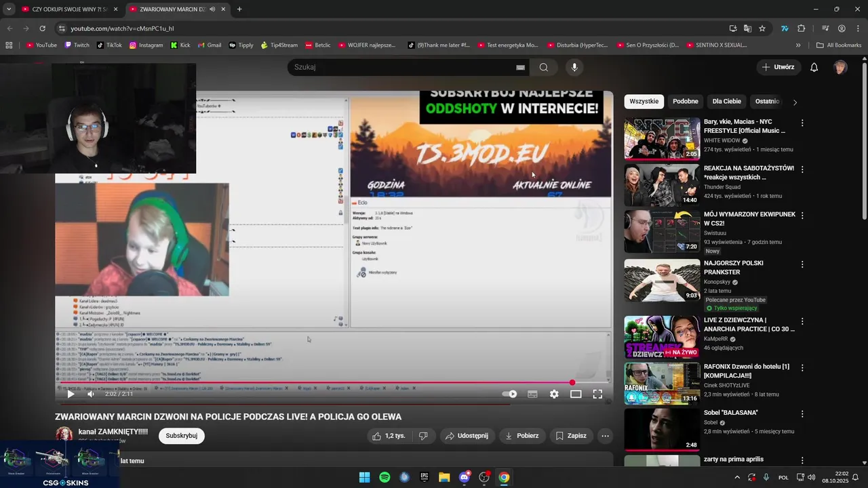This screenshot has height=488, width=868.
Task: Open the Utwórz create button
Action: click(778, 67)
